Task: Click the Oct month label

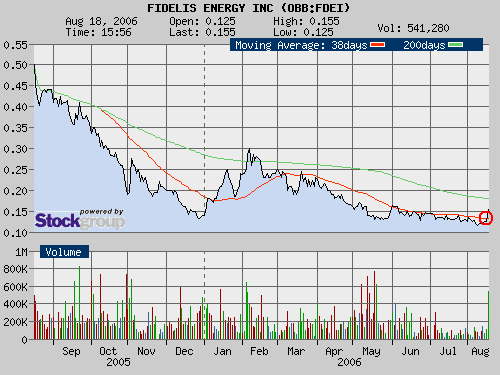Action: click(108, 351)
